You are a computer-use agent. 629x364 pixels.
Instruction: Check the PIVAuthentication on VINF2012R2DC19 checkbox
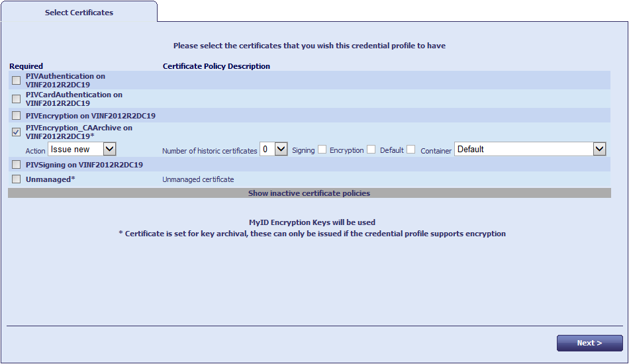tap(16, 81)
